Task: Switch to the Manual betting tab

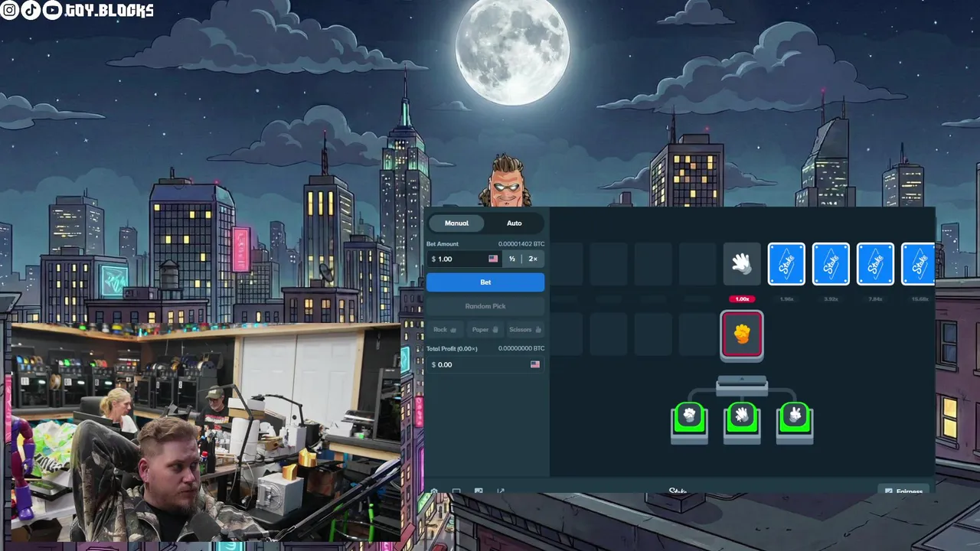Action: tap(456, 223)
